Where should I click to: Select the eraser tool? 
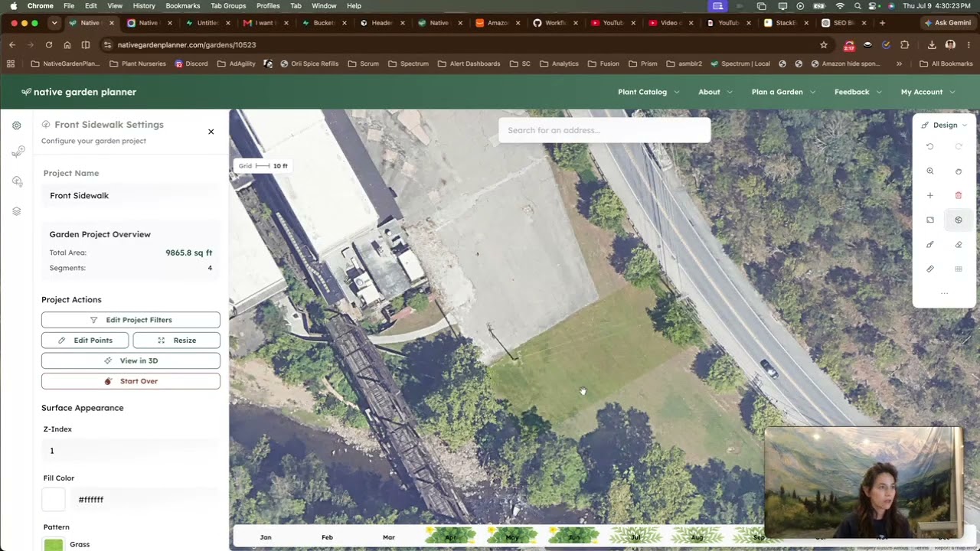(959, 245)
